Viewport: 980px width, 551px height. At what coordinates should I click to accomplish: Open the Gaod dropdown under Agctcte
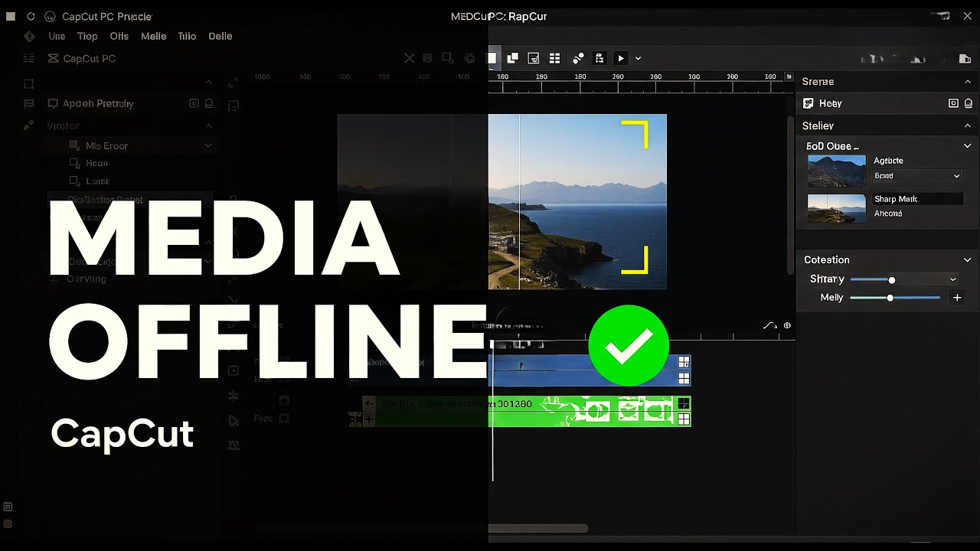(x=917, y=176)
